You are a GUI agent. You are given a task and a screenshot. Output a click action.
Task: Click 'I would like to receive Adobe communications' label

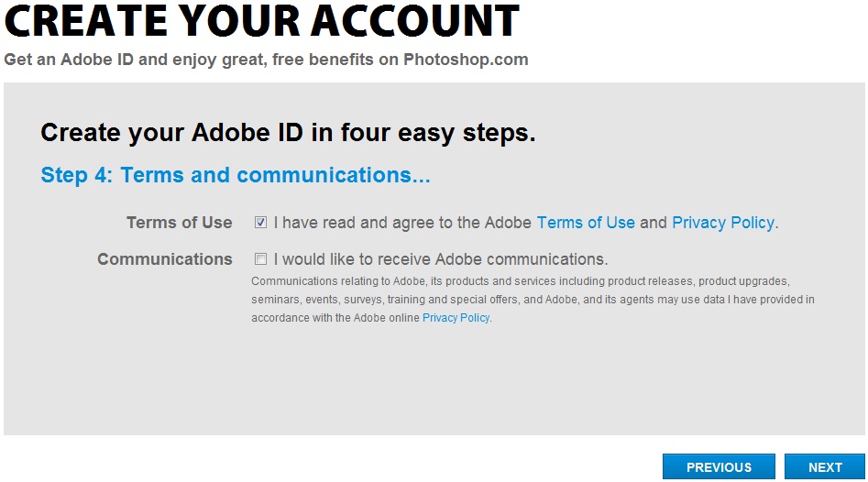441,259
